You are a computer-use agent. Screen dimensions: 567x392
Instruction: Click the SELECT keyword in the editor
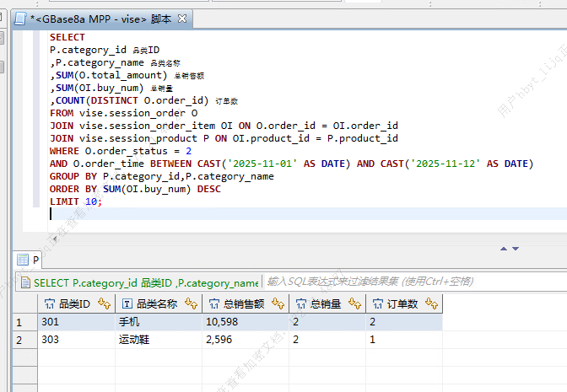[67, 37]
